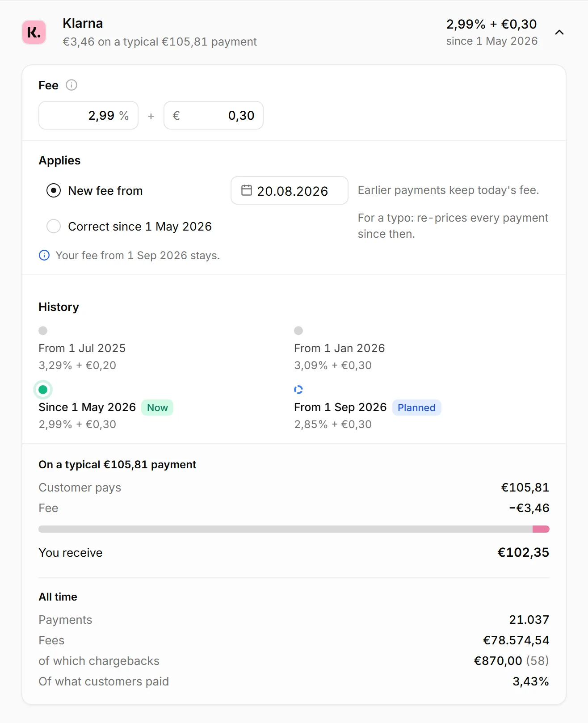Click history rate 3,09% + €0,30
This screenshot has width=588, height=723.
(x=333, y=366)
